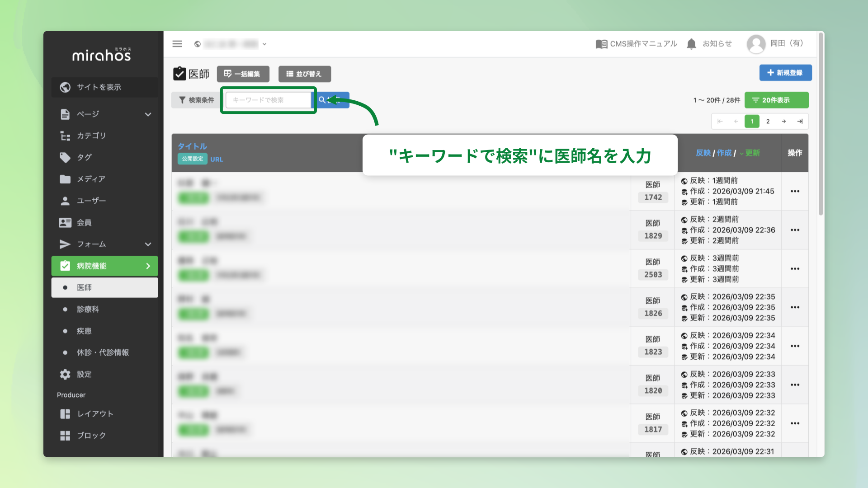
Task: Open actions menu for 医師 1829 row
Action: 795,230
